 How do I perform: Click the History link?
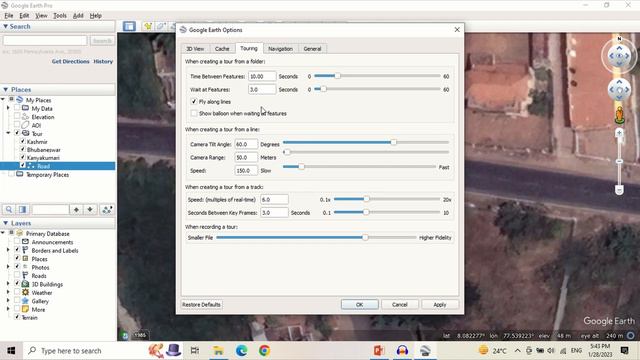click(x=103, y=61)
